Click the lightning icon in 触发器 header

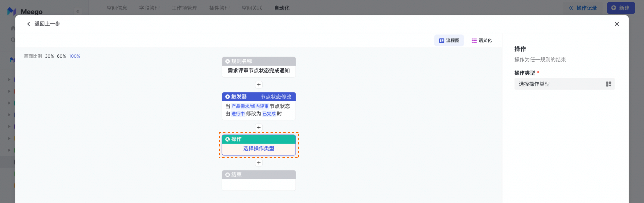pyautogui.click(x=228, y=97)
